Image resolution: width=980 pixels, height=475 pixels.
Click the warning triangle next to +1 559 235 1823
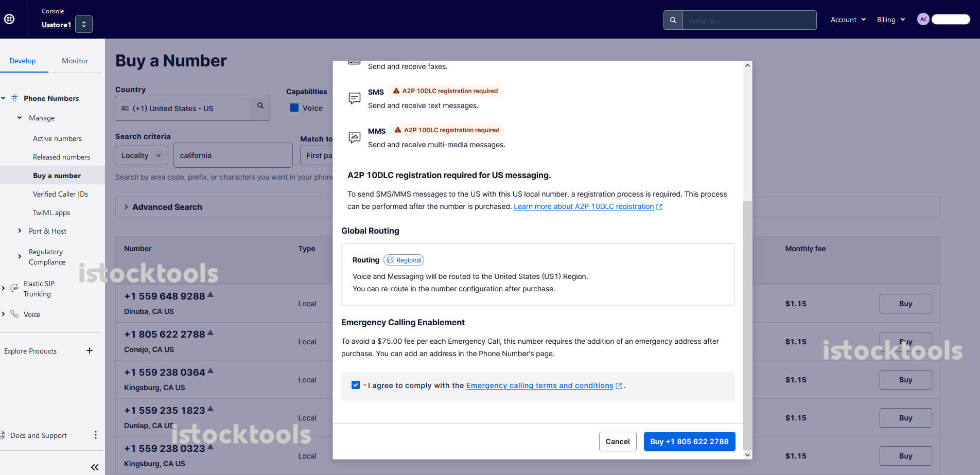(211, 409)
